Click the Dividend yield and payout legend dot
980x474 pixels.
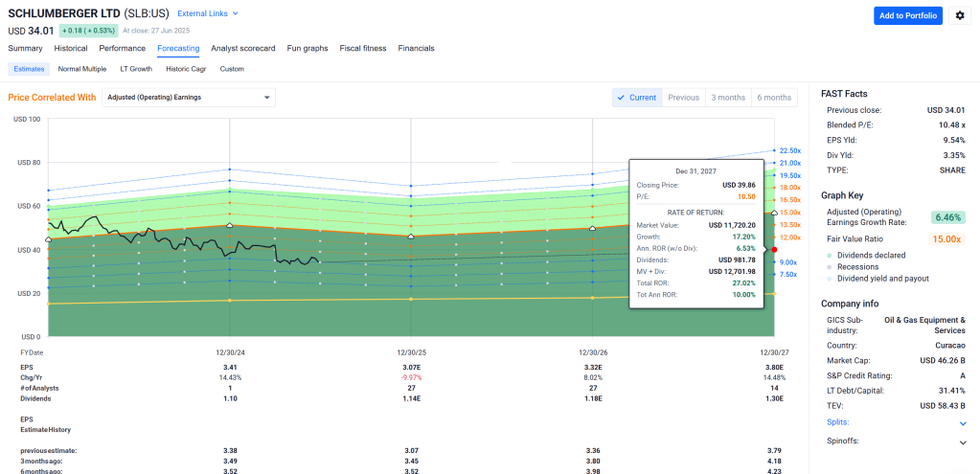click(x=830, y=280)
